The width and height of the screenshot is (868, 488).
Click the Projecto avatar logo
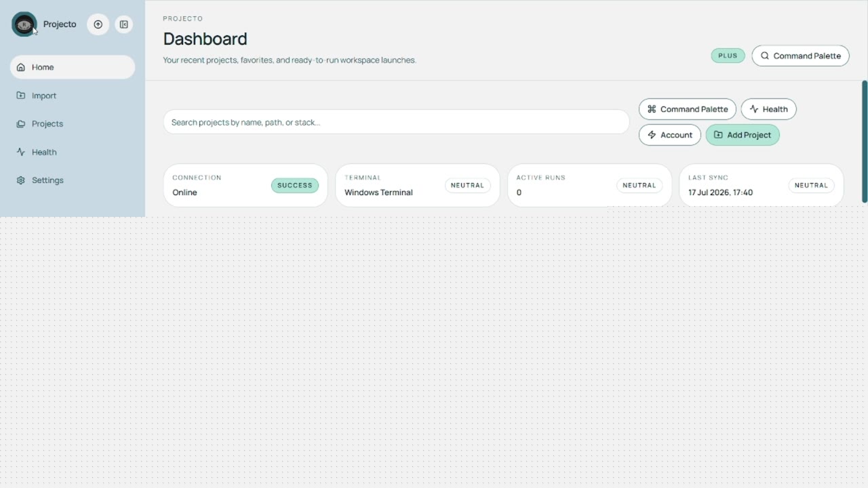pyautogui.click(x=24, y=24)
